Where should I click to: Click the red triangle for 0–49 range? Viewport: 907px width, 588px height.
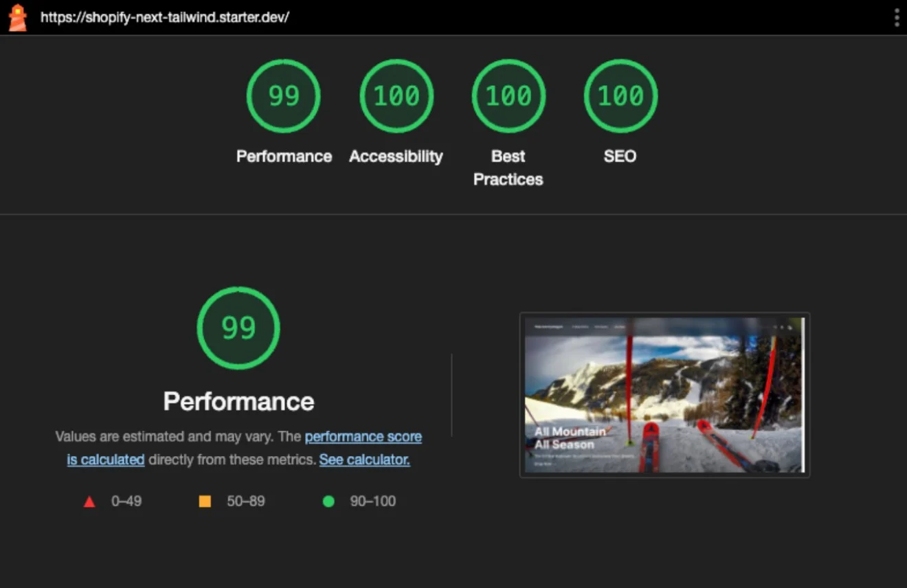pos(89,501)
